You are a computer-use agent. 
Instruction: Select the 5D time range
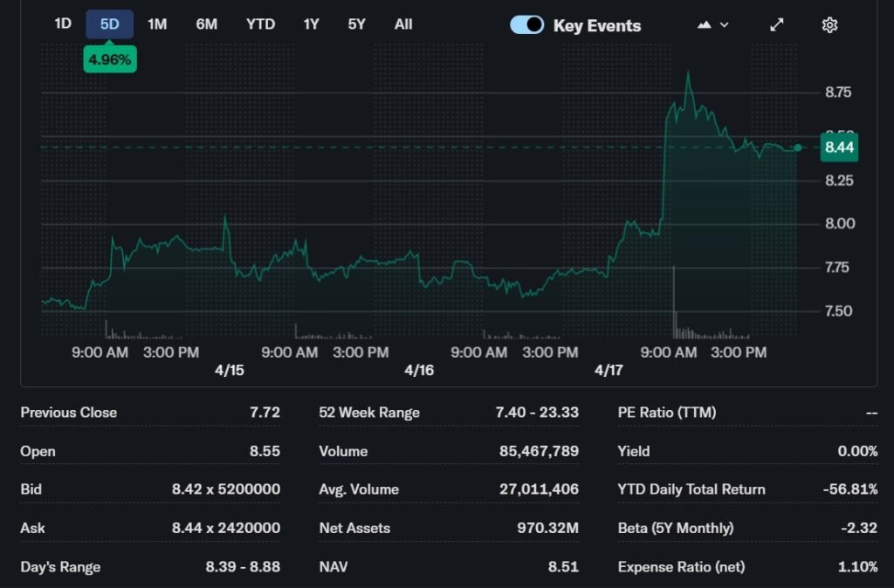[x=109, y=24]
